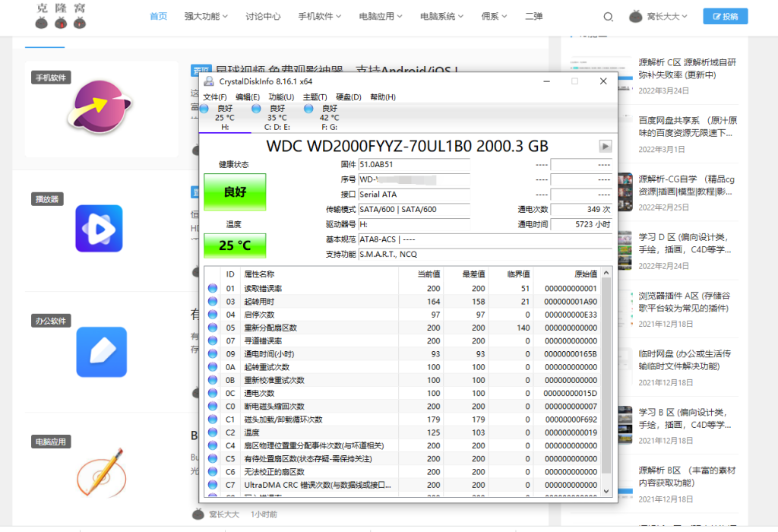Expand the 佣系 nav dropdown
Image resolution: width=778 pixels, height=532 pixels.
pos(494,17)
